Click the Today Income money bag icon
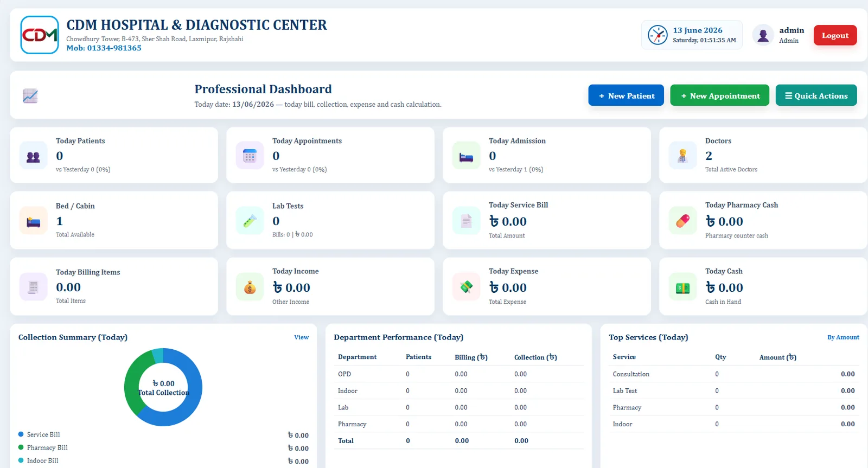 [x=250, y=287]
